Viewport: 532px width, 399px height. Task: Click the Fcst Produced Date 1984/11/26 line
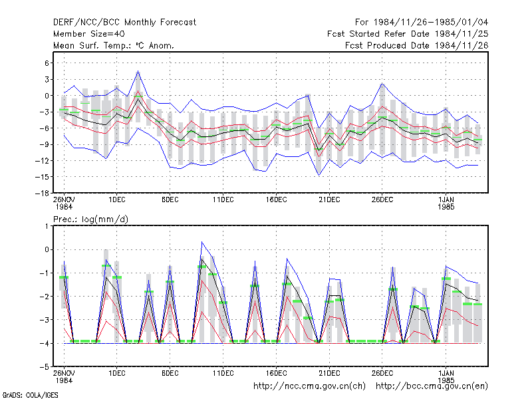pyautogui.click(x=417, y=45)
